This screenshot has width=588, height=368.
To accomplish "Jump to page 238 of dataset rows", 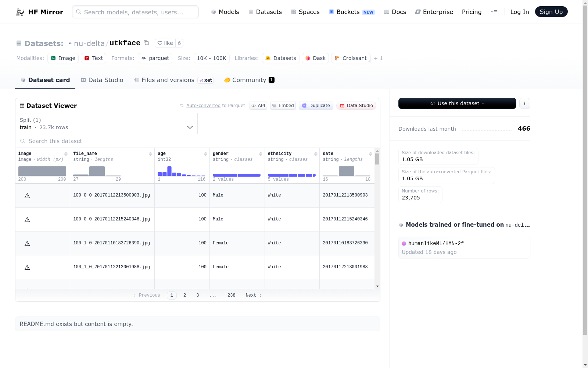I will pyautogui.click(x=231, y=295).
